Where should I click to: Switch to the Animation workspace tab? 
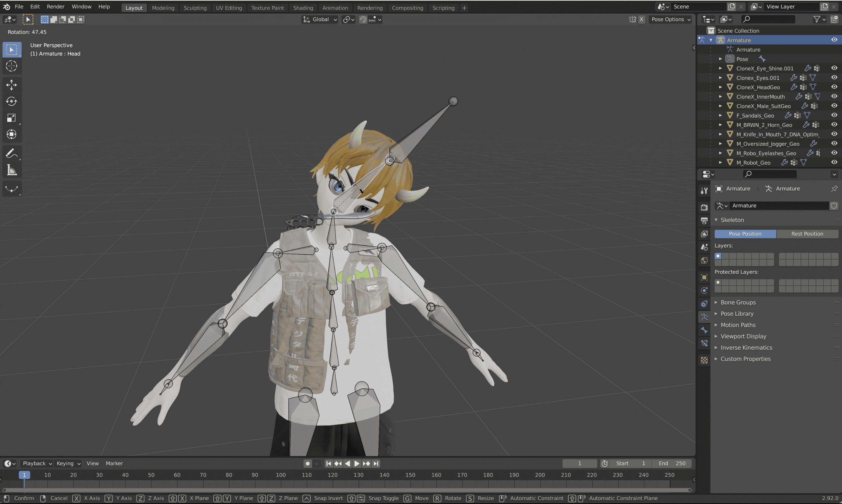pos(335,8)
